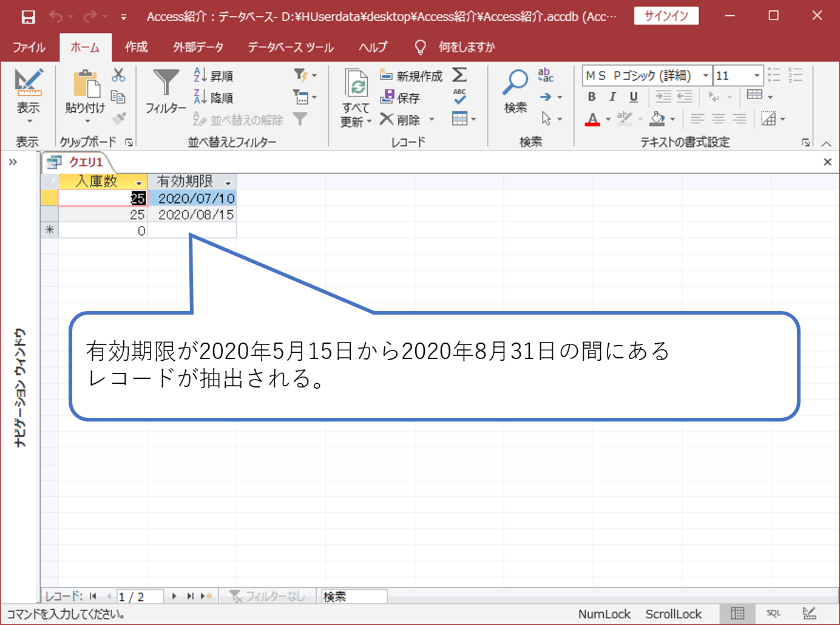Sort ascending with the 昇順 button
Image resolution: width=840 pixels, height=625 pixels.
[213, 75]
